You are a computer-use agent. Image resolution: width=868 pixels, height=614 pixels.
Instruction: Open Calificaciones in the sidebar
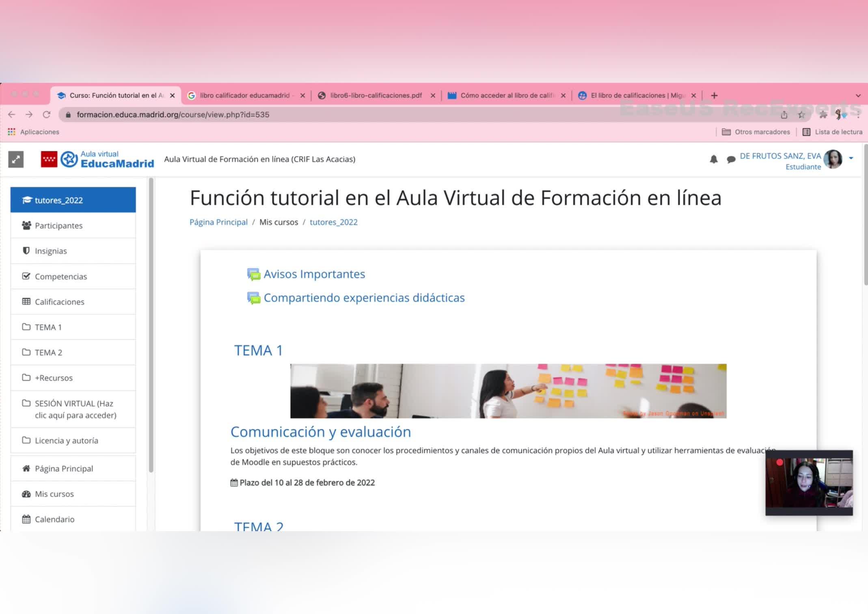(x=59, y=302)
